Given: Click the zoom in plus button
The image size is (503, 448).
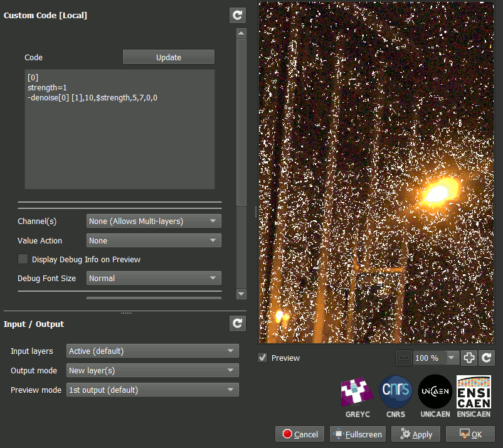Looking at the screenshot, I should [x=469, y=358].
